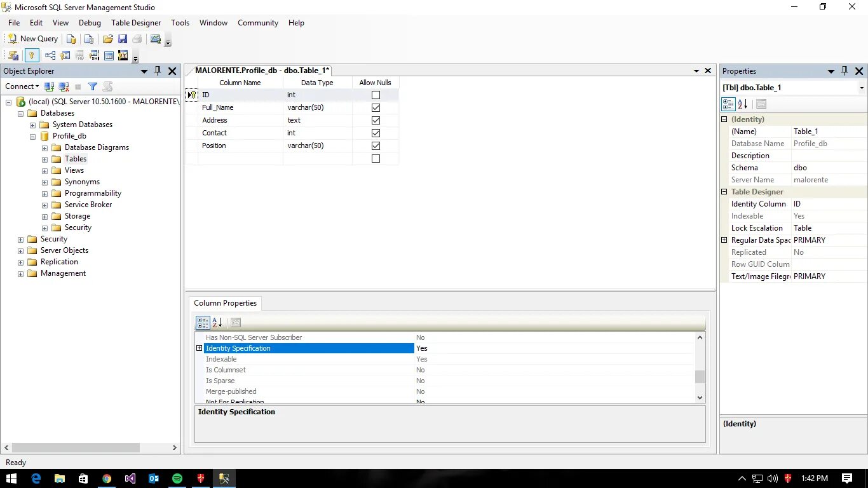868x488 pixels.
Task: Expand Identity Specification property
Action: tap(199, 348)
